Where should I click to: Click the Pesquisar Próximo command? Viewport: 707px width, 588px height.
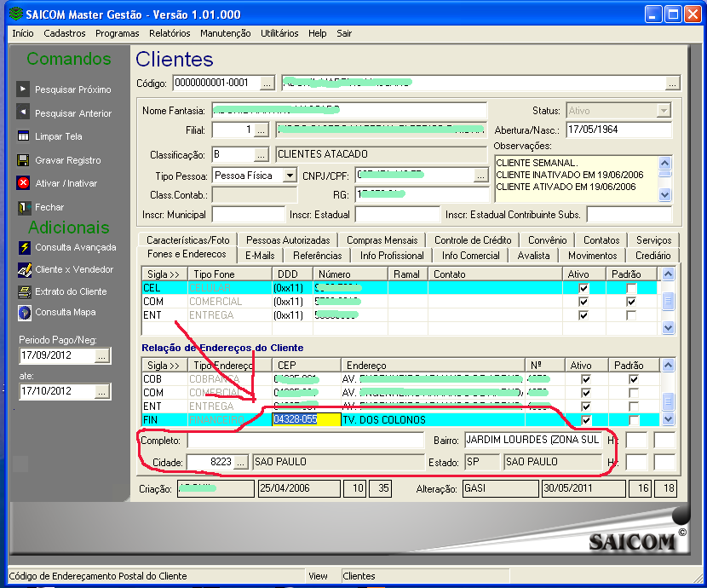click(x=73, y=89)
